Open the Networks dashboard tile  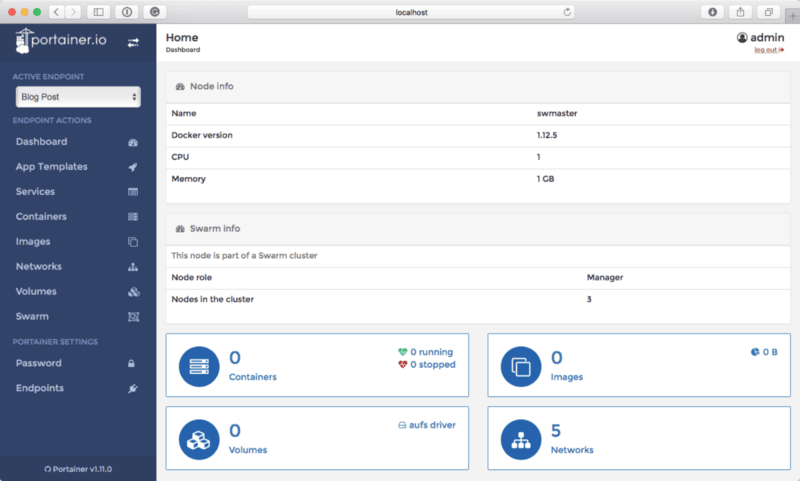click(x=638, y=439)
